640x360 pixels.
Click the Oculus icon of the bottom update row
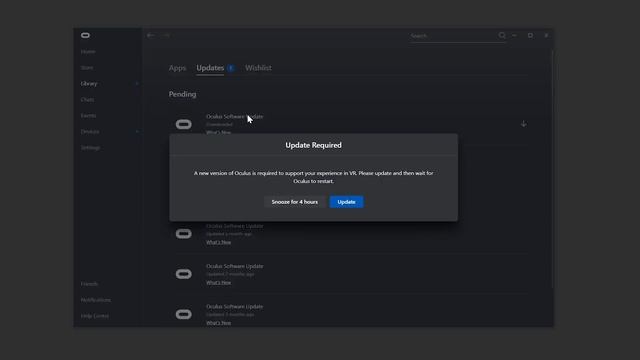(184, 314)
